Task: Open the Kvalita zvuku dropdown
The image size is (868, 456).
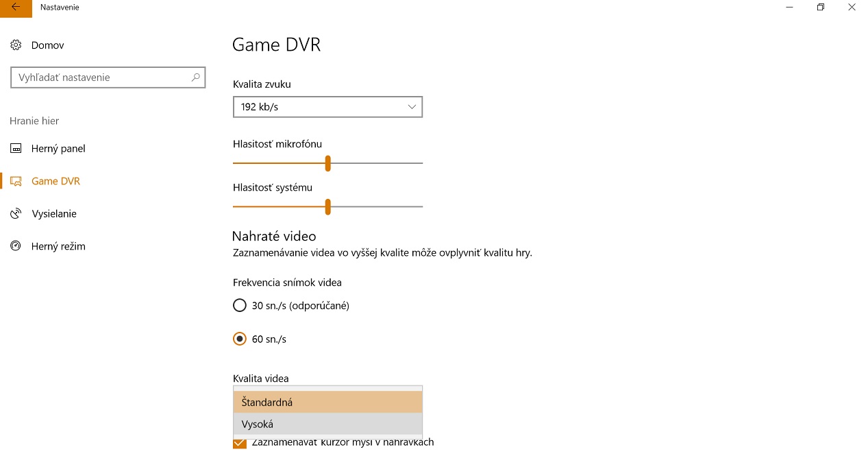Action: [x=327, y=107]
